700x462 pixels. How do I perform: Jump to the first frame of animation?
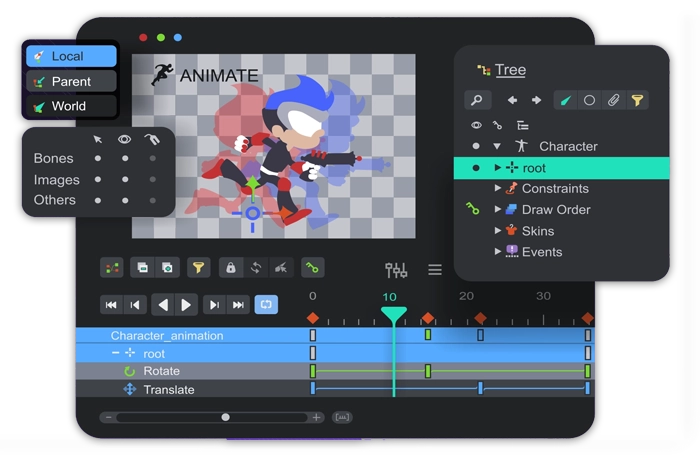click(x=111, y=304)
